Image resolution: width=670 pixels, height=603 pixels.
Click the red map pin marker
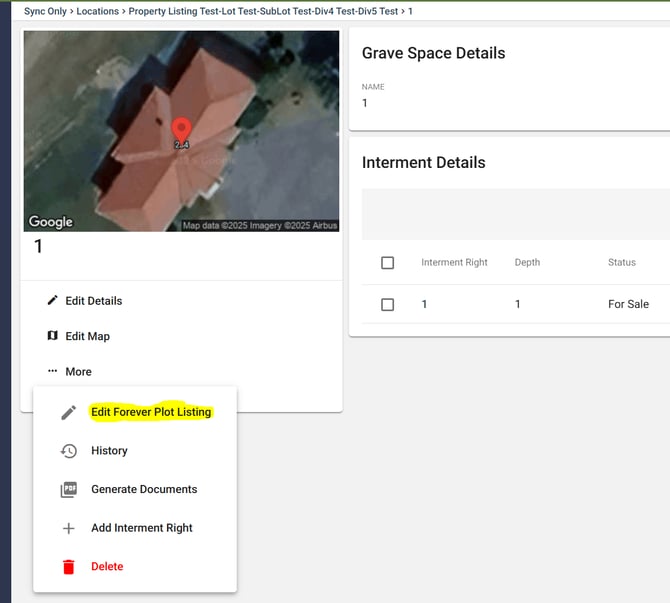click(x=181, y=130)
